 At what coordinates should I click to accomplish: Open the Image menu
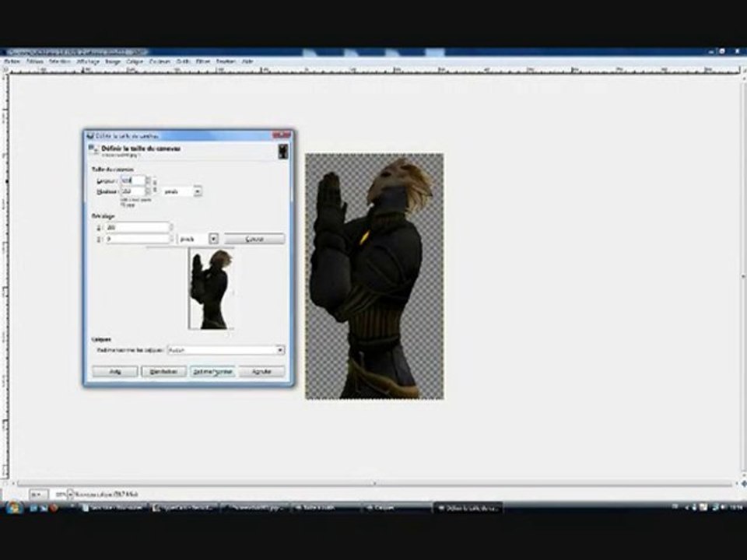point(113,62)
